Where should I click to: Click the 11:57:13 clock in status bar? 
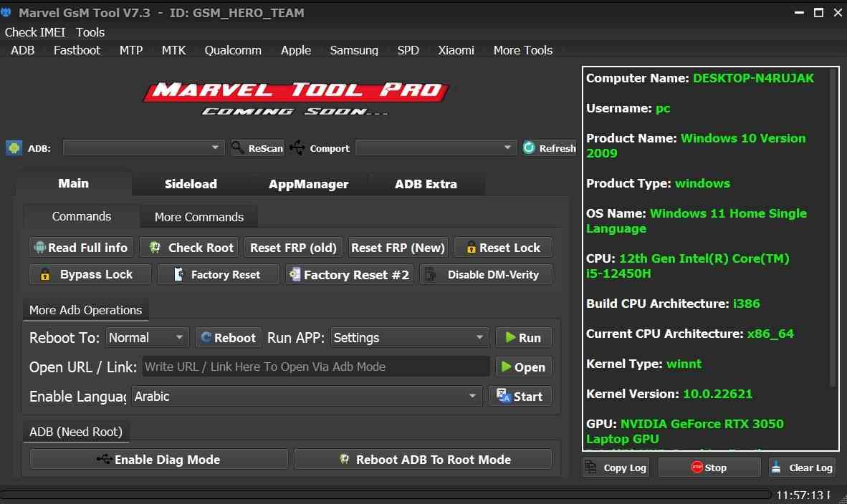[x=800, y=495]
